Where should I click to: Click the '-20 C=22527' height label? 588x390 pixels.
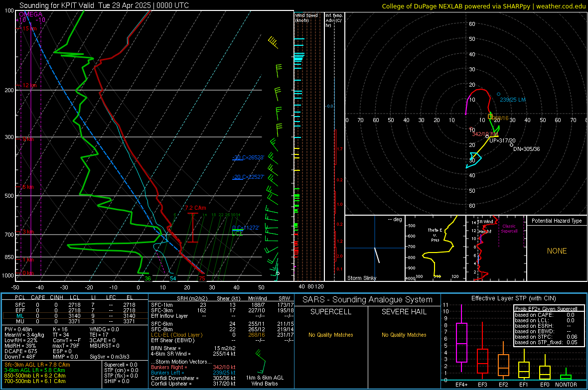pos(248,177)
